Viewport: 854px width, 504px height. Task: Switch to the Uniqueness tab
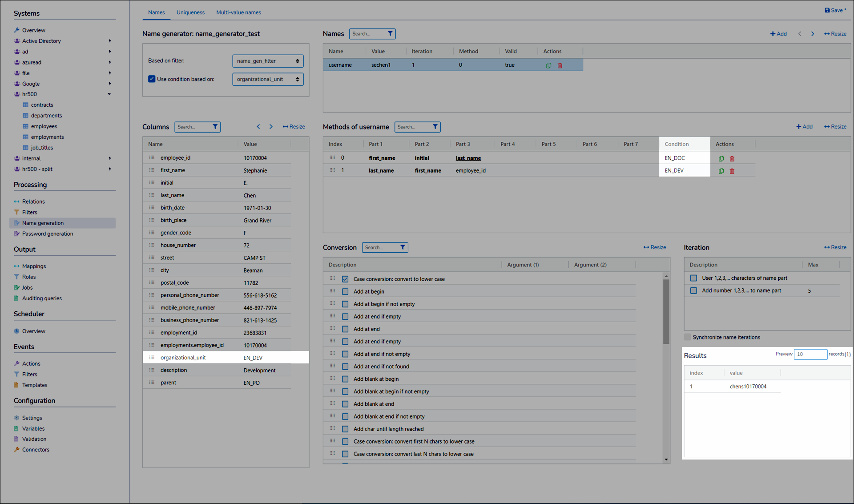pyautogui.click(x=190, y=12)
